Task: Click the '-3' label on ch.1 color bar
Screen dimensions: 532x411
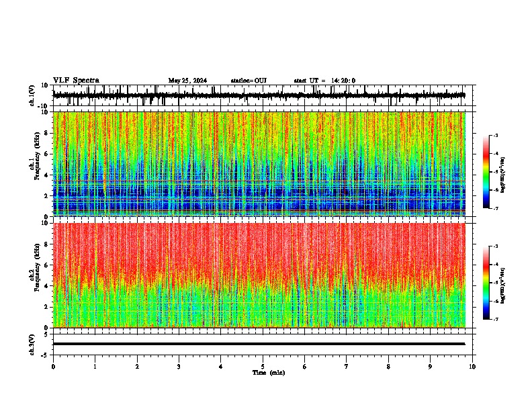Action: (x=495, y=135)
